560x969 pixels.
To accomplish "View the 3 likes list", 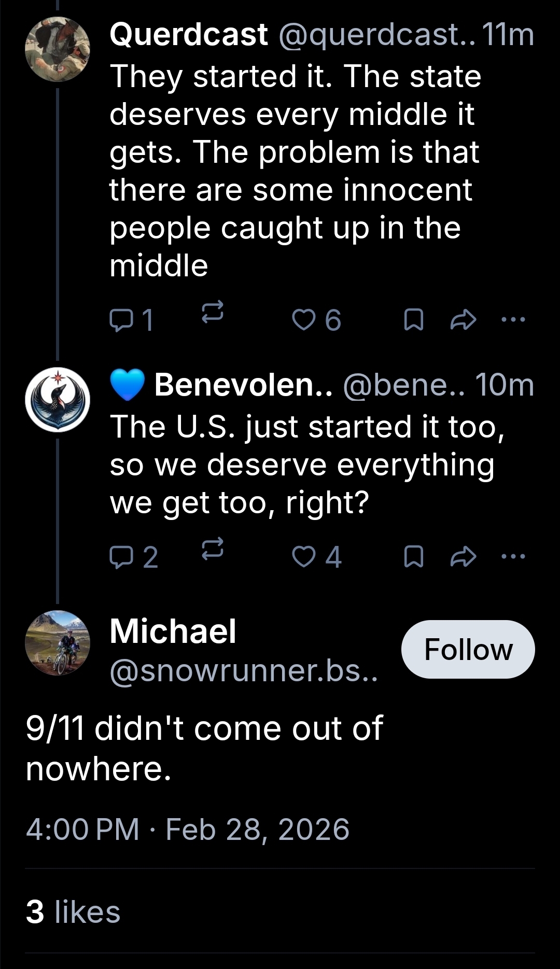I will (x=73, y=912).
